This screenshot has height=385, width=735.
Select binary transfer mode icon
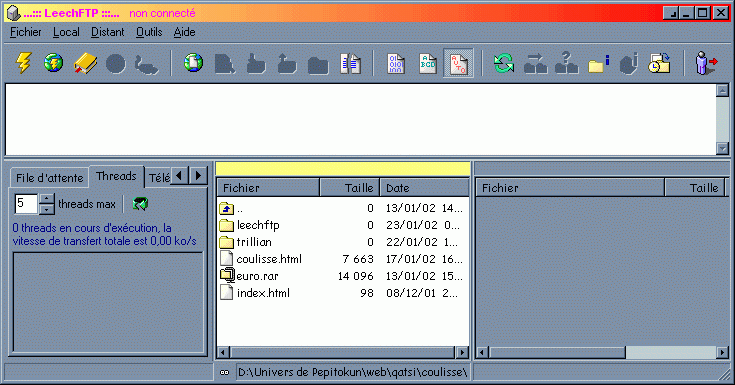(x=396, y=63)
